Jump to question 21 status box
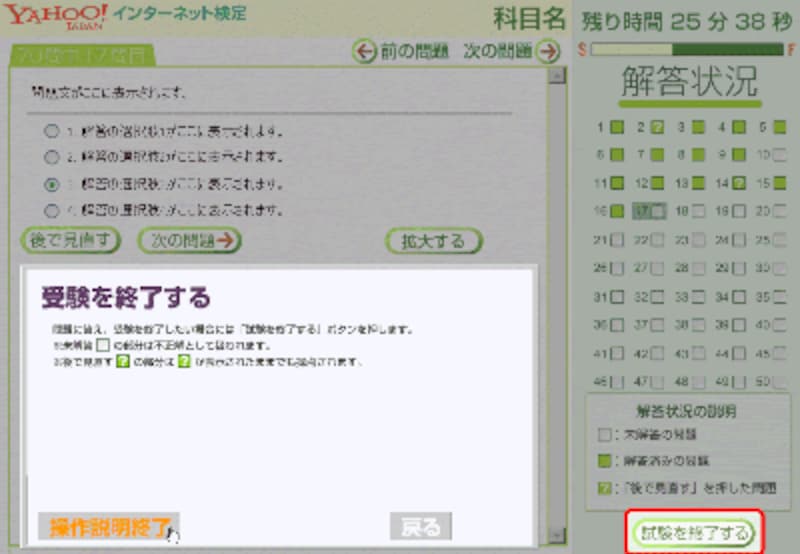 pos(617,240)
